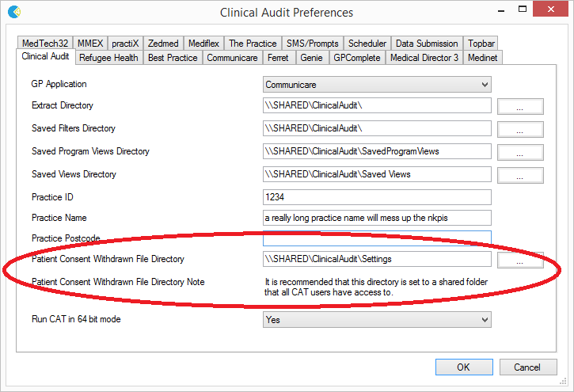Go to the SMS/Prompts tab

coord(312,44)
